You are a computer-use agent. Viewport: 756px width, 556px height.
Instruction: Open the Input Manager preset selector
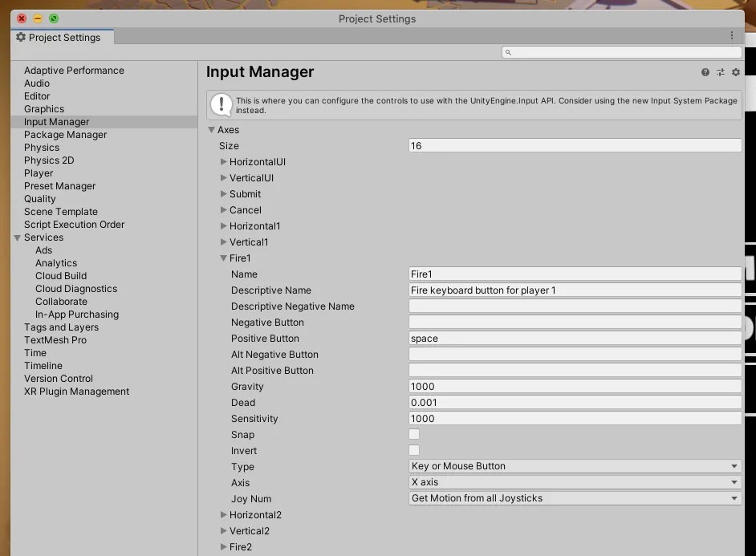click(721, 72)
